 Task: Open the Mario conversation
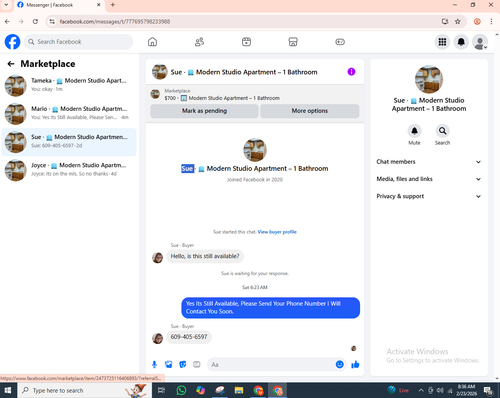(x=69, y=114)
